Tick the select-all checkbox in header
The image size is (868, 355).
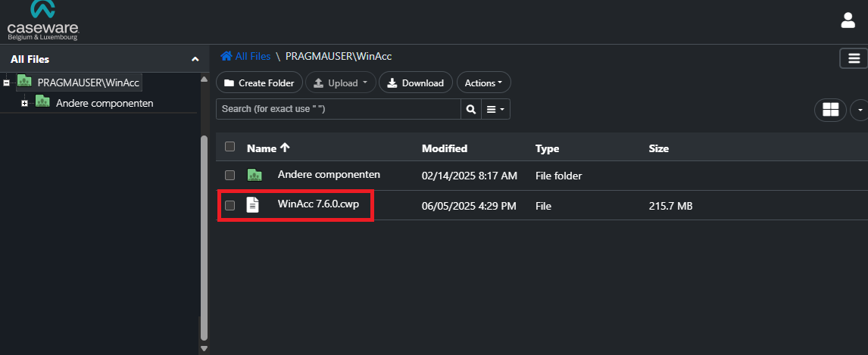(x=229, y=147)
